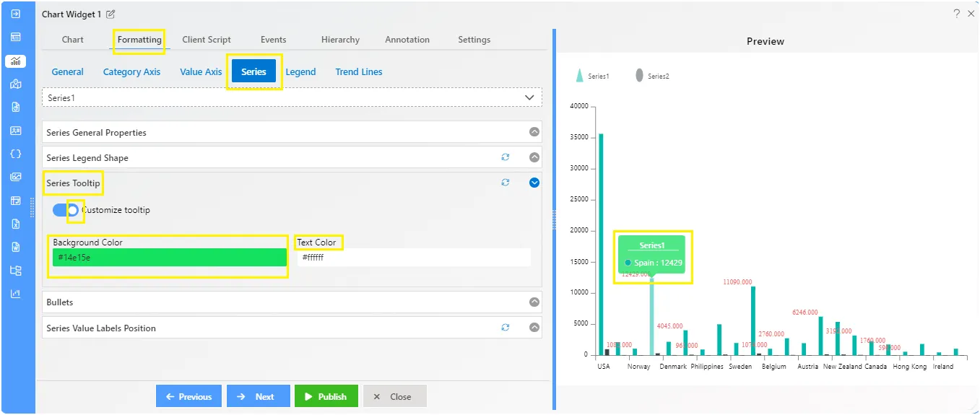Viewport: 980px width, 415px height.
Task: Click Series1 legend marker in preview
Action: click(579, 76)
